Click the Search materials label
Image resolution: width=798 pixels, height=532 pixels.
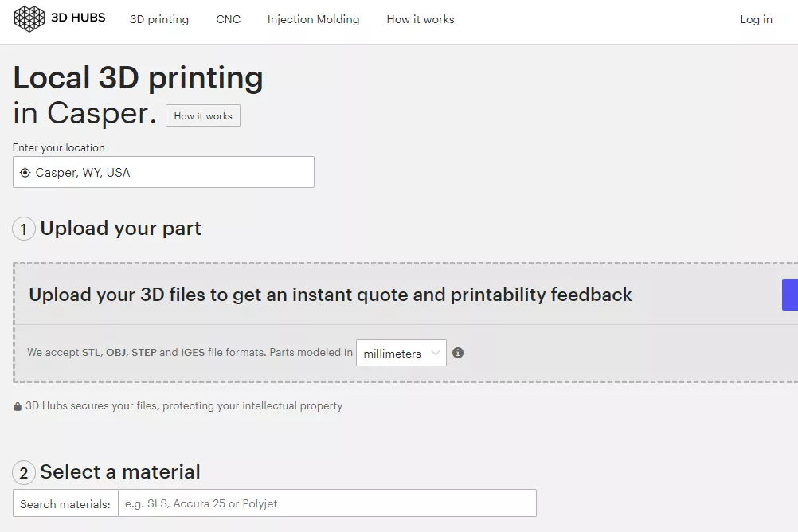[65, 503]
